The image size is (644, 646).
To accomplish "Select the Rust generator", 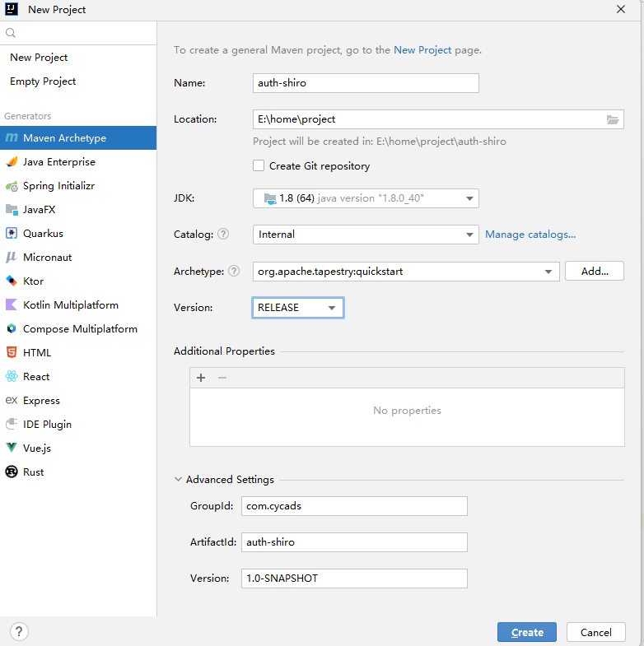I will pyautogui.click(x=33, y=472).
